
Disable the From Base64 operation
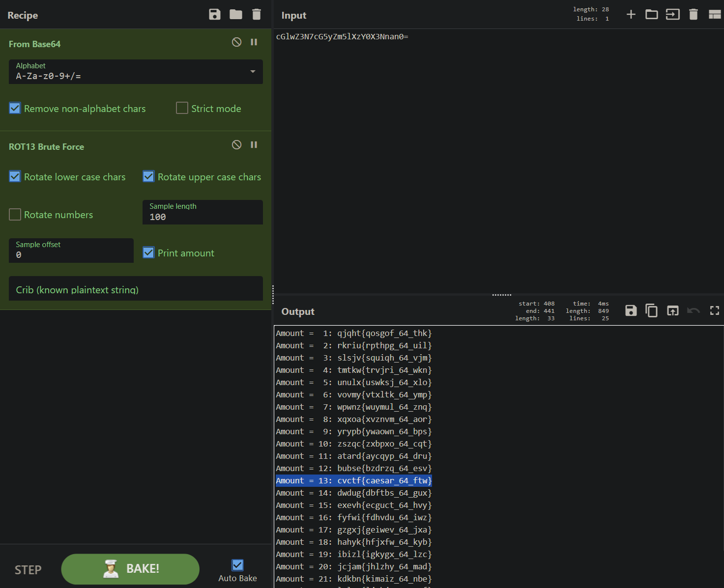[x=236, y=42]
